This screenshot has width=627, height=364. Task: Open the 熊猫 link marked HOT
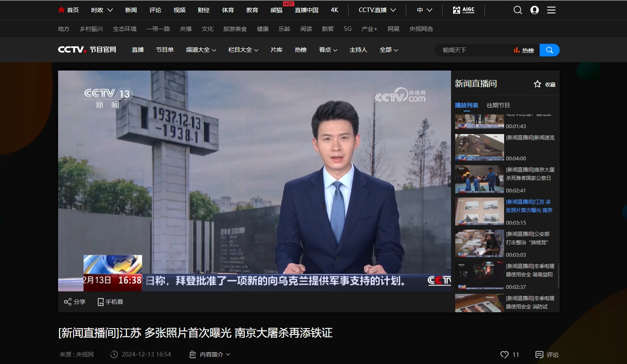(x=276, y=10)
